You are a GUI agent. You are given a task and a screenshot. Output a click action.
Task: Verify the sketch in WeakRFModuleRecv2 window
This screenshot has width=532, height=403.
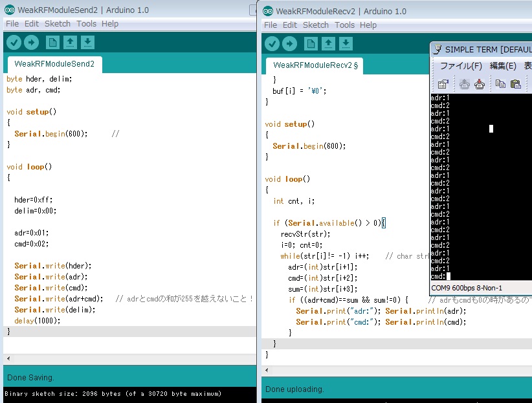pyautogui.click(x=272, y=44)
